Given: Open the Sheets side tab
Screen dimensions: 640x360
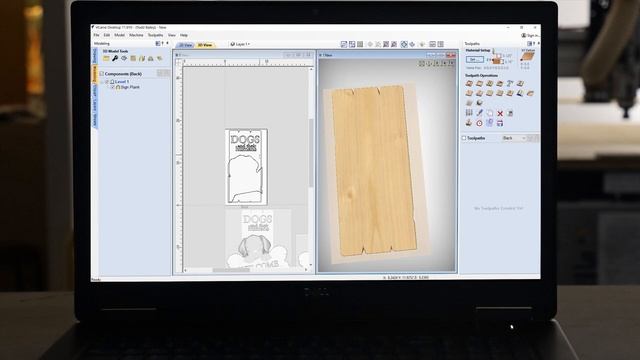Looking at the screenshot, I should [x=95, y=120].
